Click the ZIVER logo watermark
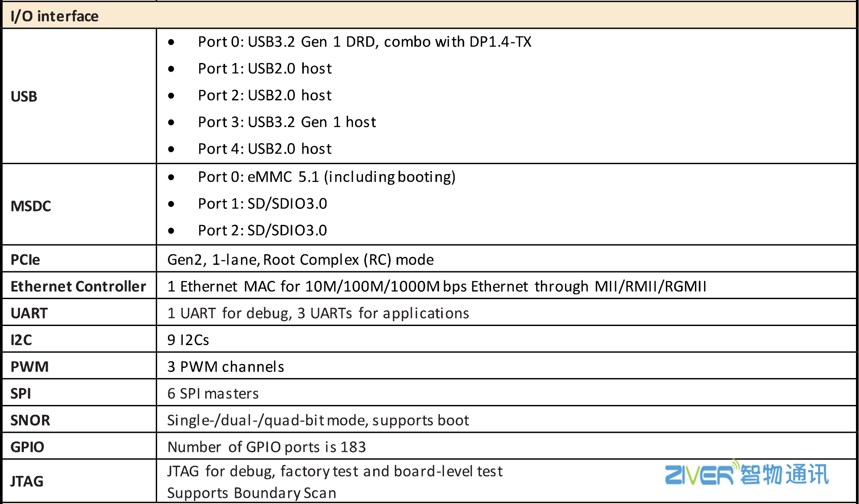The width and height of the screenshot is (859, 504). tap(747, 474)
